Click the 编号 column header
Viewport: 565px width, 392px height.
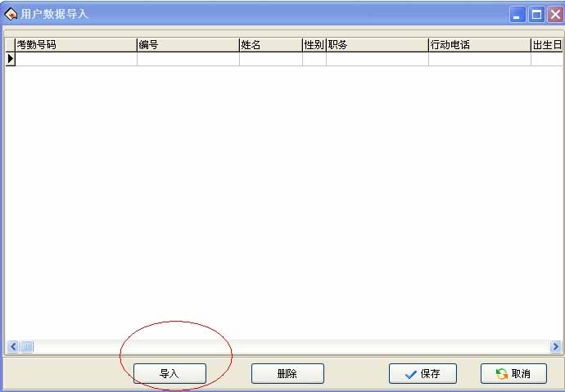tap(188, 45)
